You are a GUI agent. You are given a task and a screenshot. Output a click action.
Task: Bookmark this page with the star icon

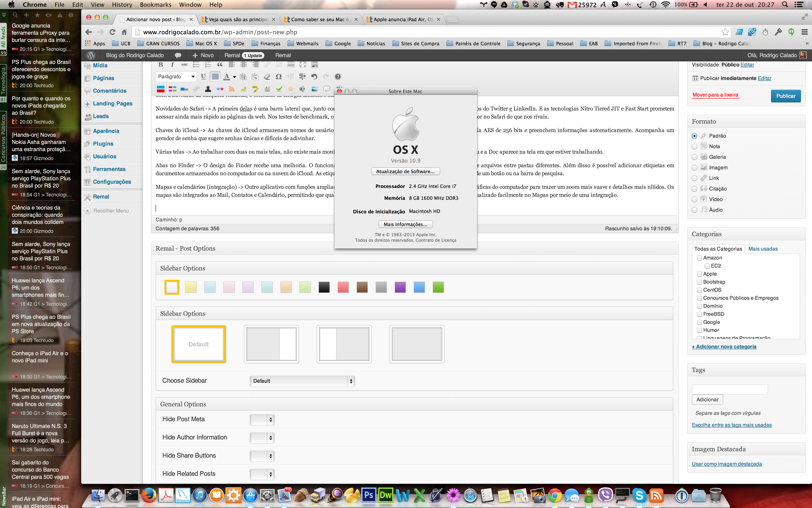(725, 32)
